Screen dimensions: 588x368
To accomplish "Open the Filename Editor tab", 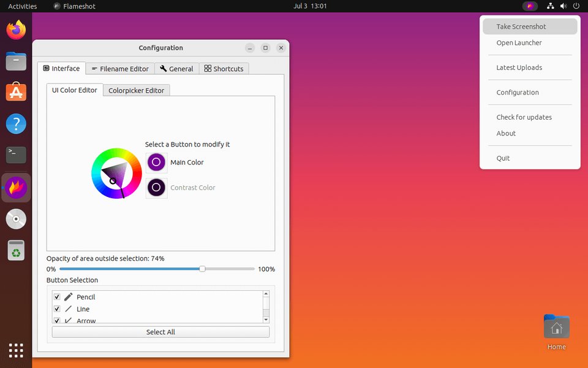I will click(x=120, y=69).
